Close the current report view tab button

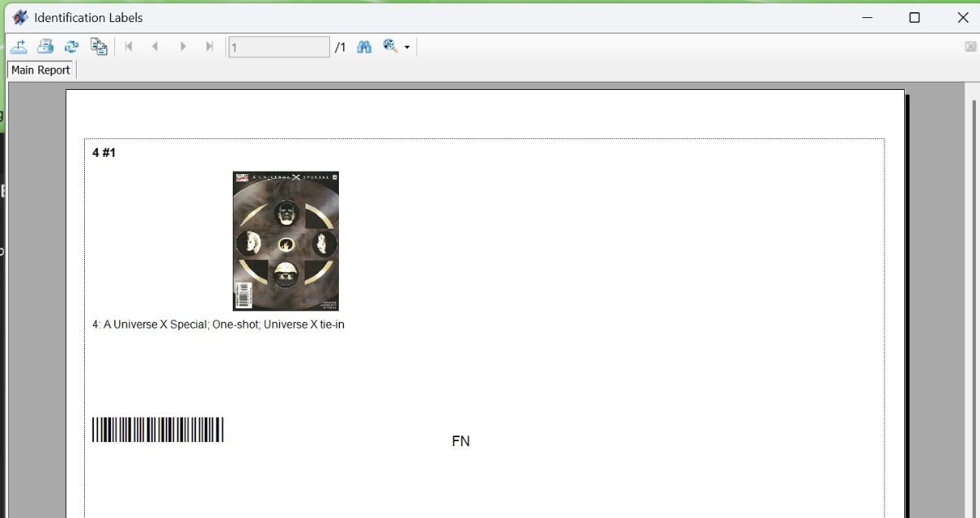[970, 47]
